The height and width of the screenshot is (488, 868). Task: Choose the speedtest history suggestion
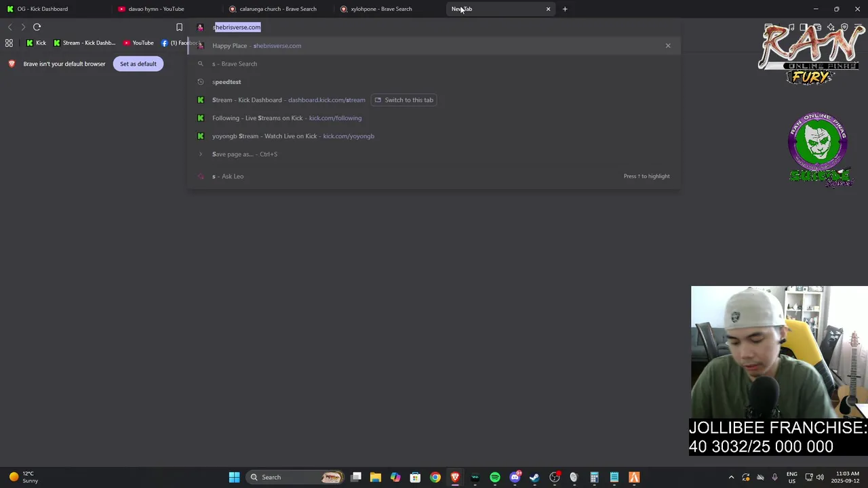coord(434,82)
